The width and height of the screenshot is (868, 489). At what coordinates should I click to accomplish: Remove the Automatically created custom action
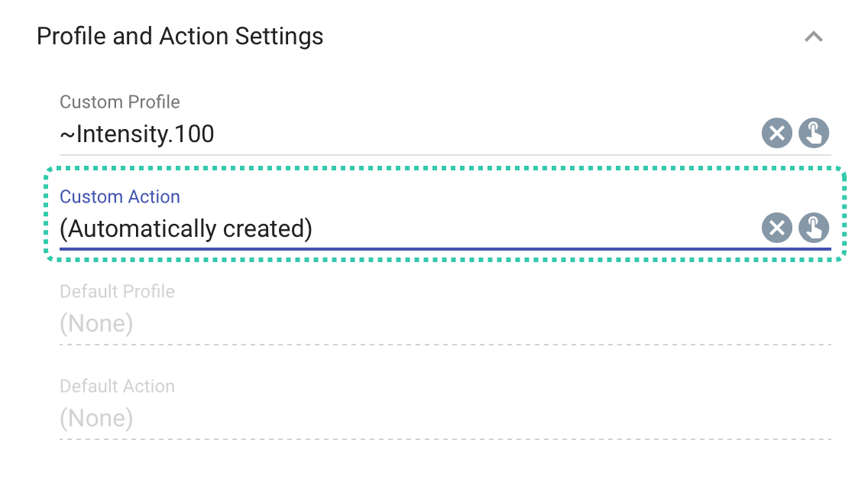pyautogui.click(x=776, y=228)
